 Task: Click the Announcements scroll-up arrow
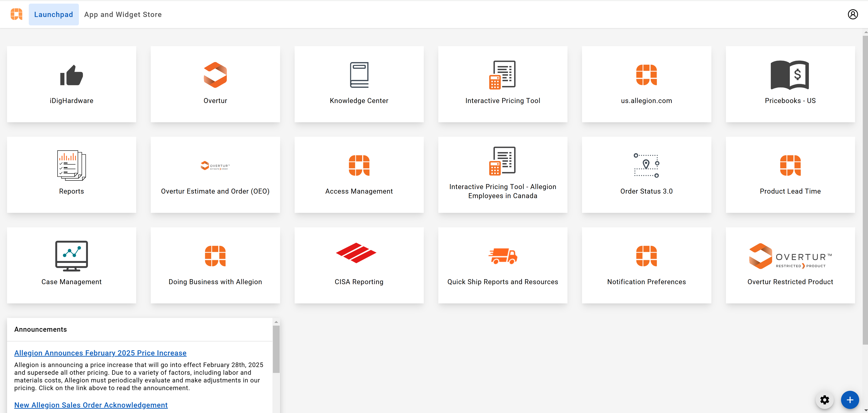tap(276, 322)
